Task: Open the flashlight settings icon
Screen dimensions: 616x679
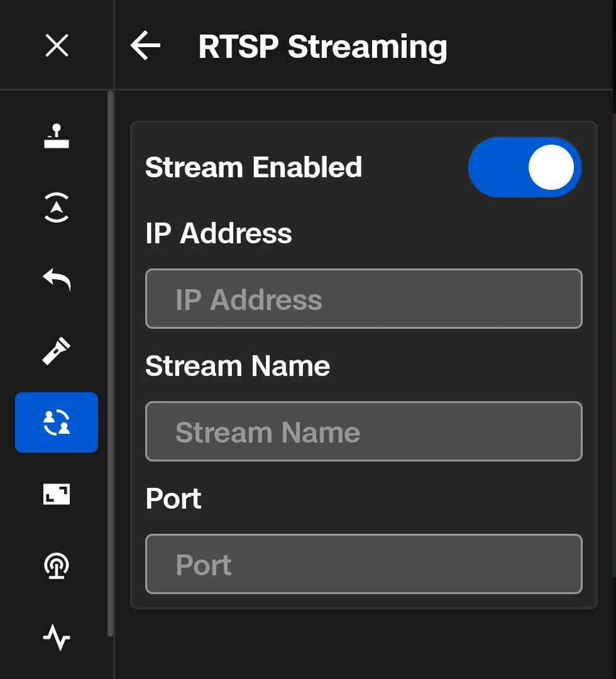Action: 57,351
